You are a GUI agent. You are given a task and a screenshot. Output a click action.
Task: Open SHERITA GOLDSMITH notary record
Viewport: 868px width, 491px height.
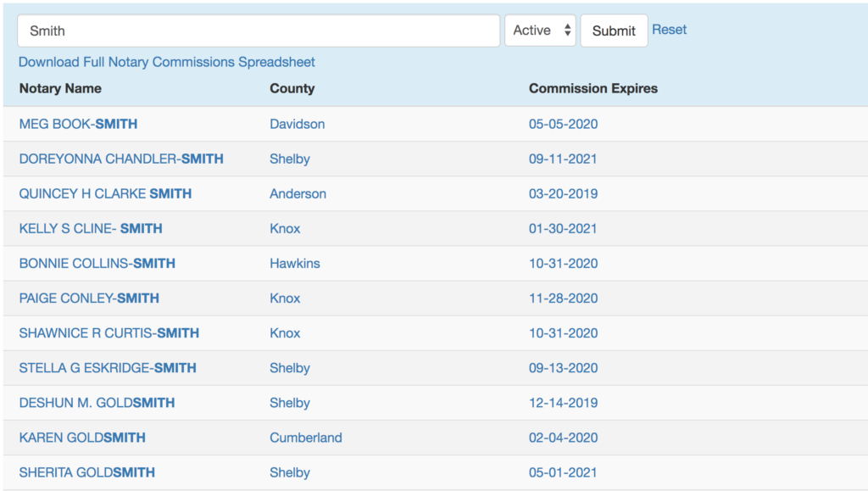pos(87,472)
